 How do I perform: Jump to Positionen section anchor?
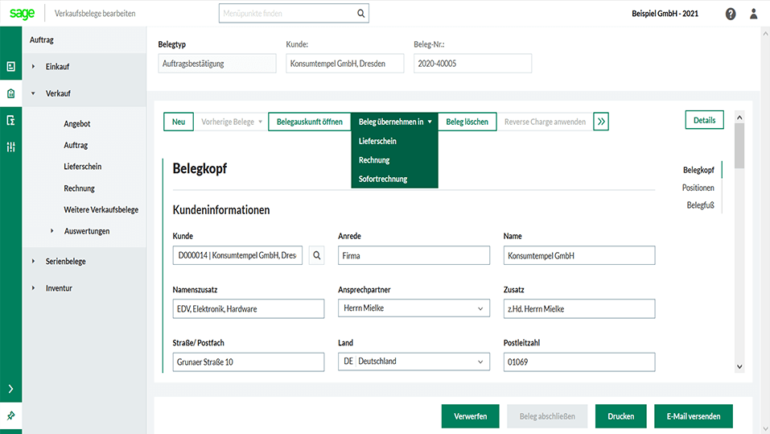click(x=698, y=188)
